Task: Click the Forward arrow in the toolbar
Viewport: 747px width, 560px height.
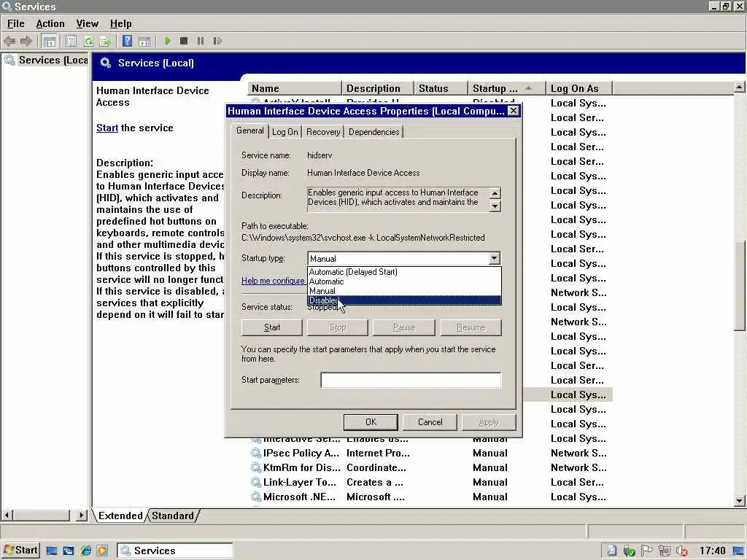Action: coord(26,41)
